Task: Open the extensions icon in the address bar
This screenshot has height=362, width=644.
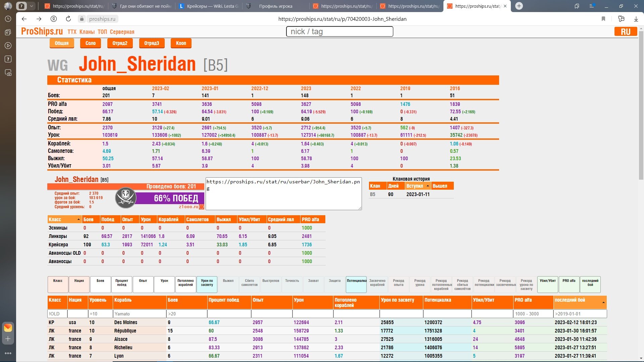Action: point(621,19)
